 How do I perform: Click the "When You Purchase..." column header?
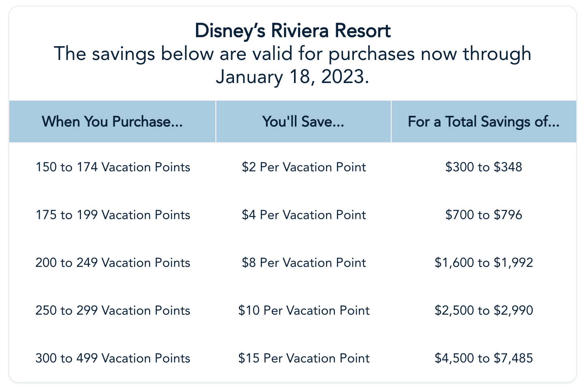tap(112, 121)
